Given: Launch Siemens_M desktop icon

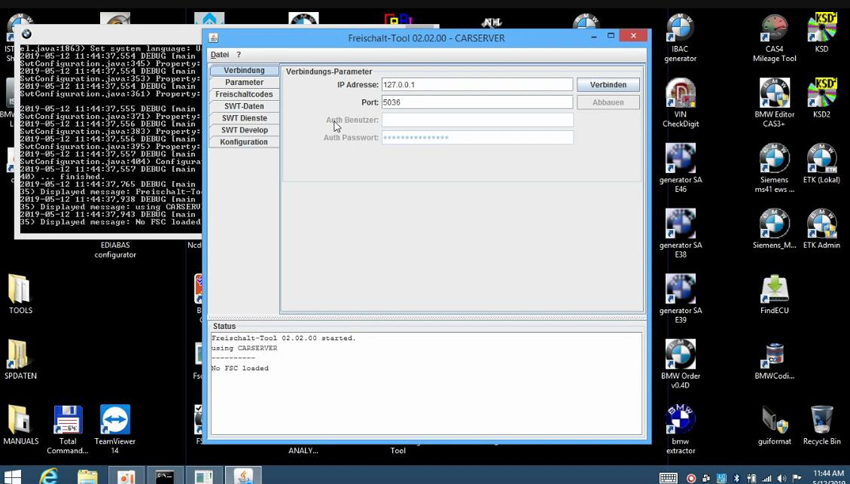Looking at the screenshot, I should click(774, 229).
